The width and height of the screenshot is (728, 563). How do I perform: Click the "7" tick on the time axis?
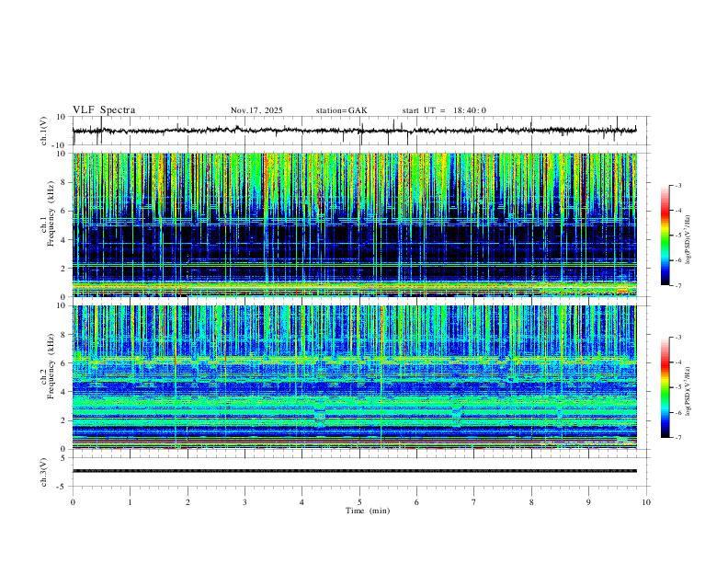(x=474, y=502)
